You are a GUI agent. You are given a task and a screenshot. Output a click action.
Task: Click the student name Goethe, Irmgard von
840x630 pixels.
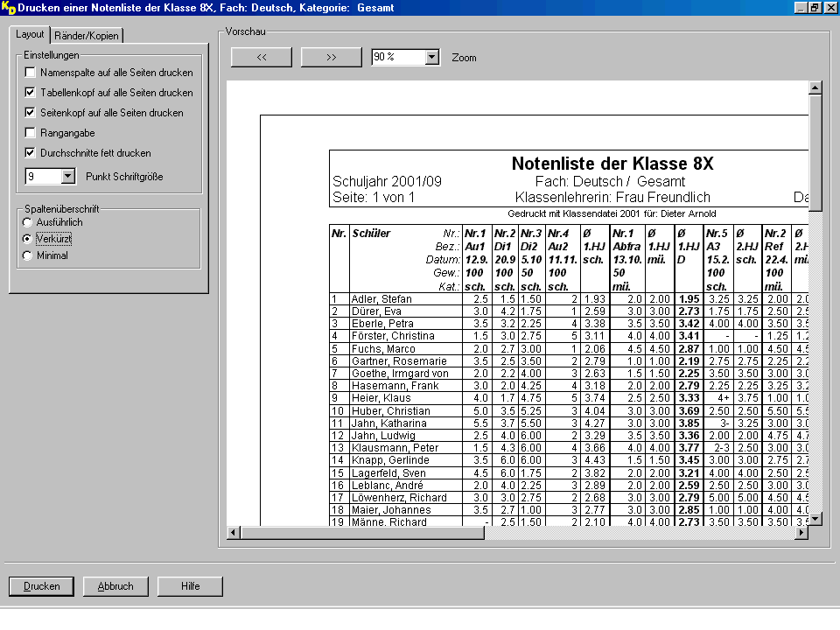point(400,374)
